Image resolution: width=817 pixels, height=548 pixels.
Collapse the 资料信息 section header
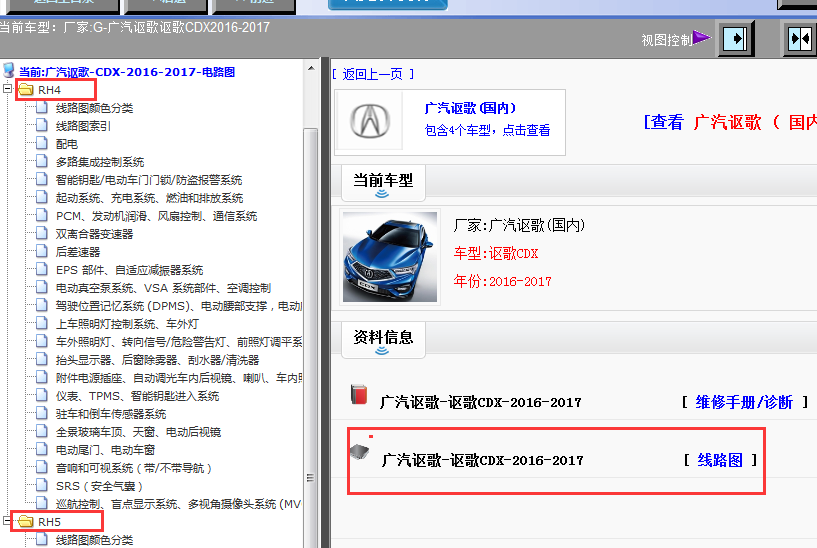coord(383,340)
